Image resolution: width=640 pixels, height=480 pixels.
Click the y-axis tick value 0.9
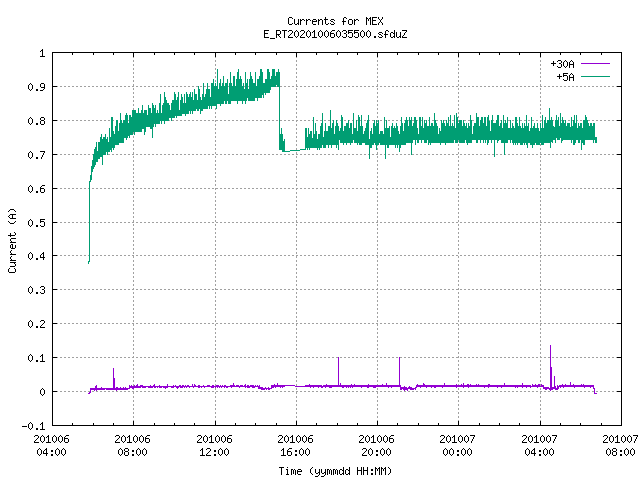pyautogui.click(x=36, y=87)
